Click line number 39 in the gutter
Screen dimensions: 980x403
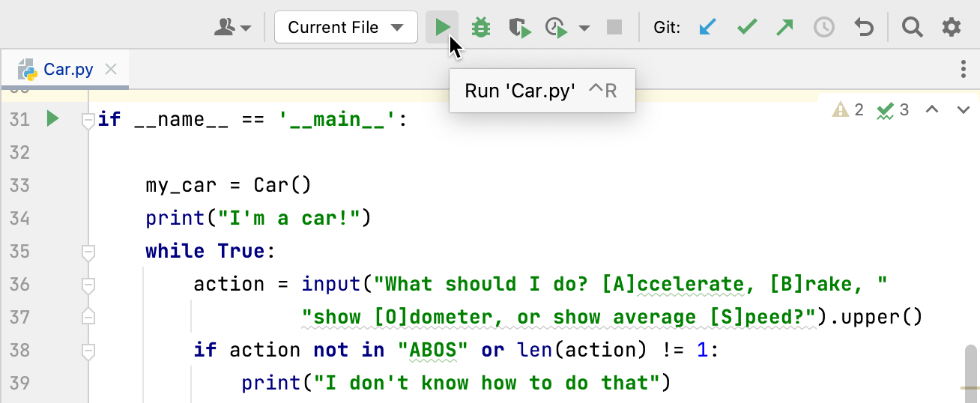tap(19, 383)
